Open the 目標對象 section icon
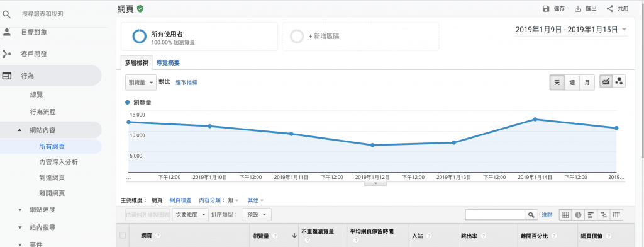 6,32
